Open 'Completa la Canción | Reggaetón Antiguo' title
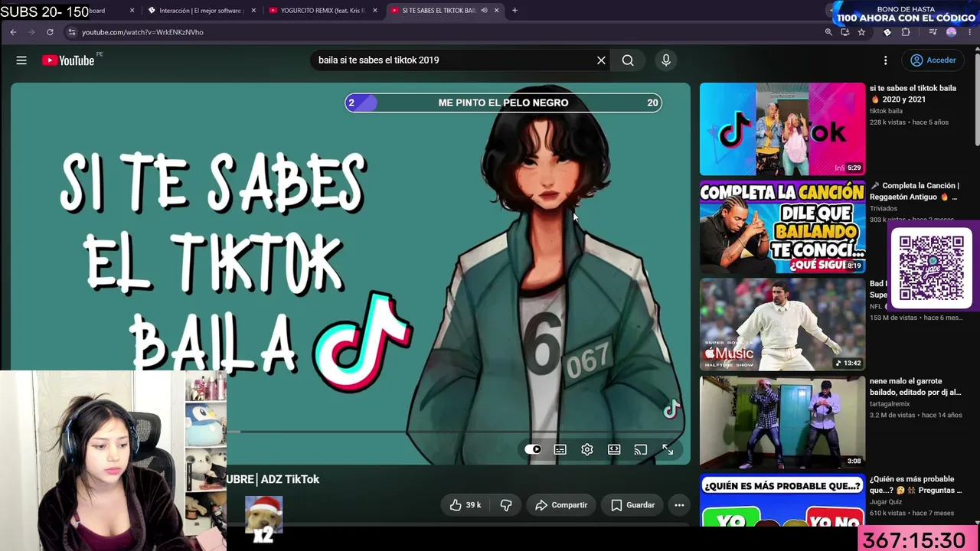The width and height of the screenshot is (980, 551). 914,191
